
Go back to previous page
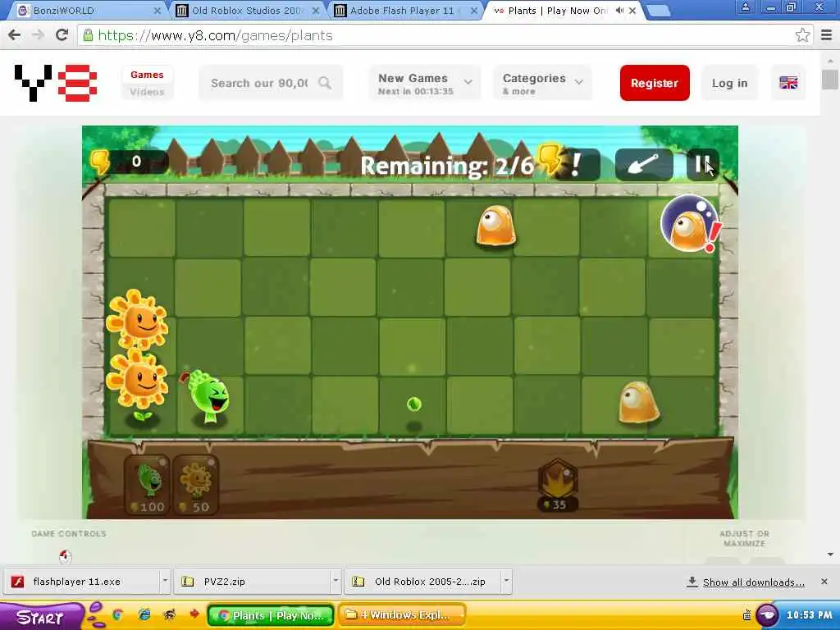pyautogui.click(x=15, y=35)
